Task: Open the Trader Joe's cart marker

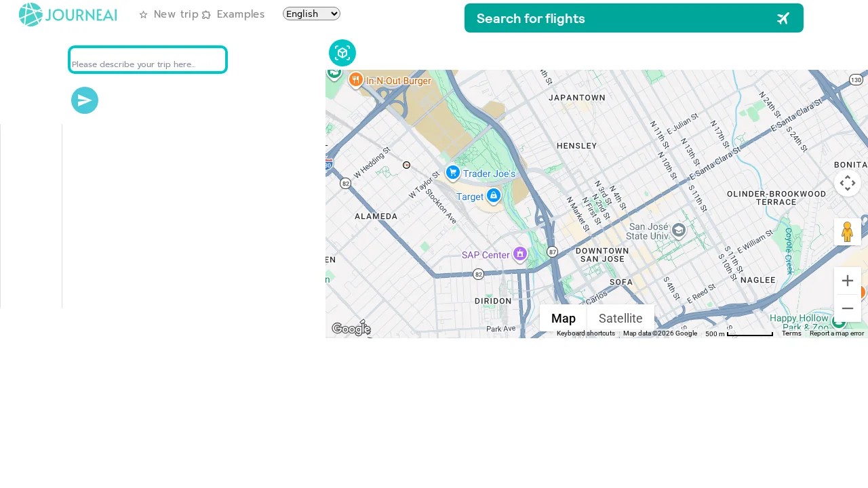Action: pyautogui.click(x=453, y=173)
